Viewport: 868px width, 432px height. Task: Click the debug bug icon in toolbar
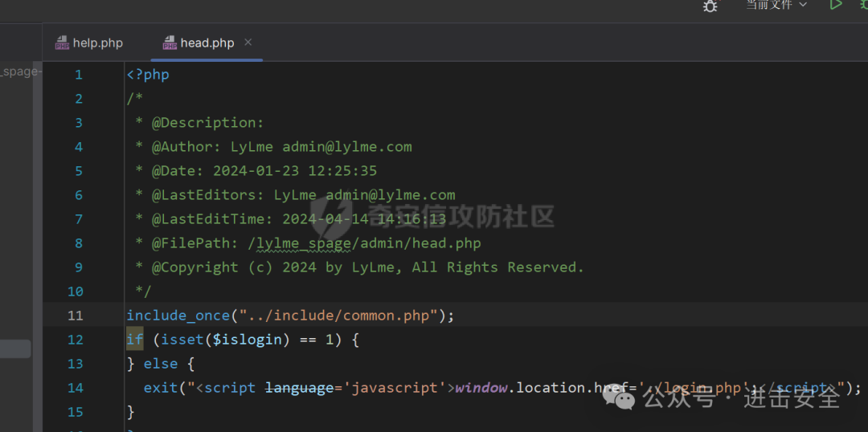(x=710, y=6)
